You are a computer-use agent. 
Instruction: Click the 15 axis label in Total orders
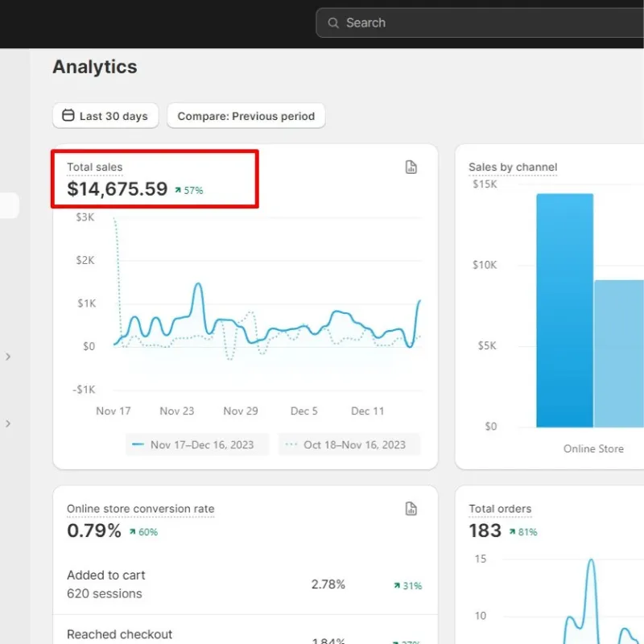pyautogui.click(x=481, y=559)
